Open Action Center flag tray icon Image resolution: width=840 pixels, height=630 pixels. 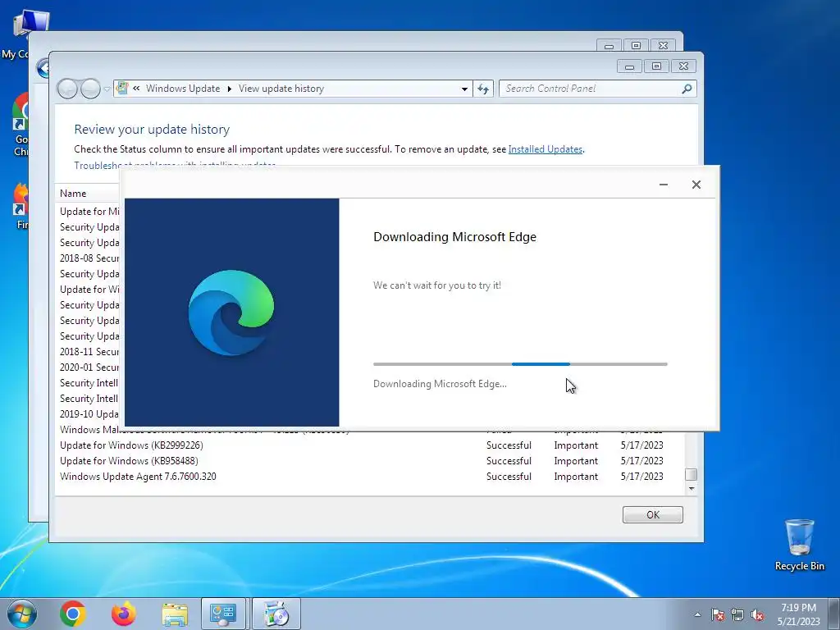coord(718,614)
